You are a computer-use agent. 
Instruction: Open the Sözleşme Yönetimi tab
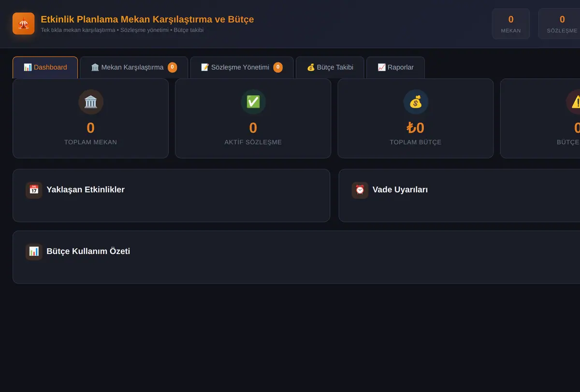pyautogui.click(x=242, y=68)
